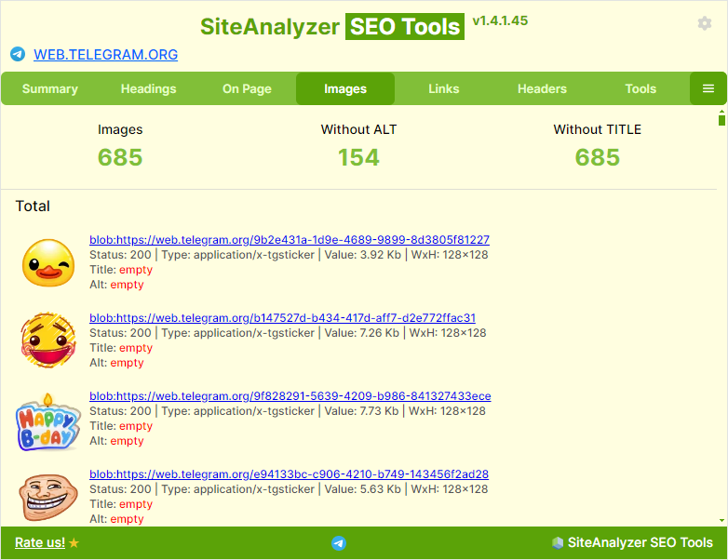
Task: Click the Without TITLE count 685
Action: click(598, 157)
